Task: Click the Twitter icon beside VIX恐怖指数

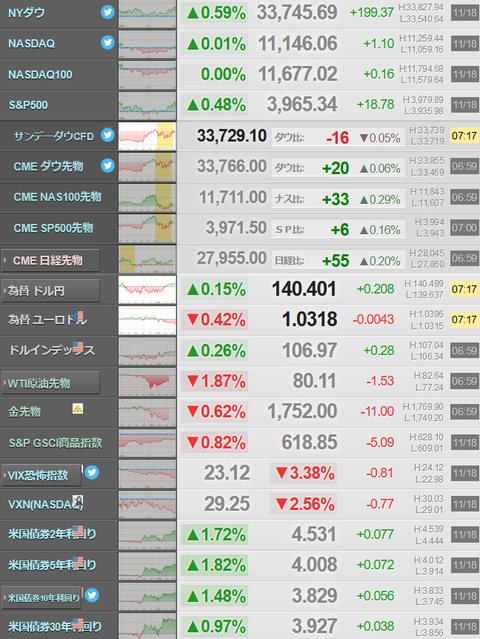Action: [x=92, y=472]
